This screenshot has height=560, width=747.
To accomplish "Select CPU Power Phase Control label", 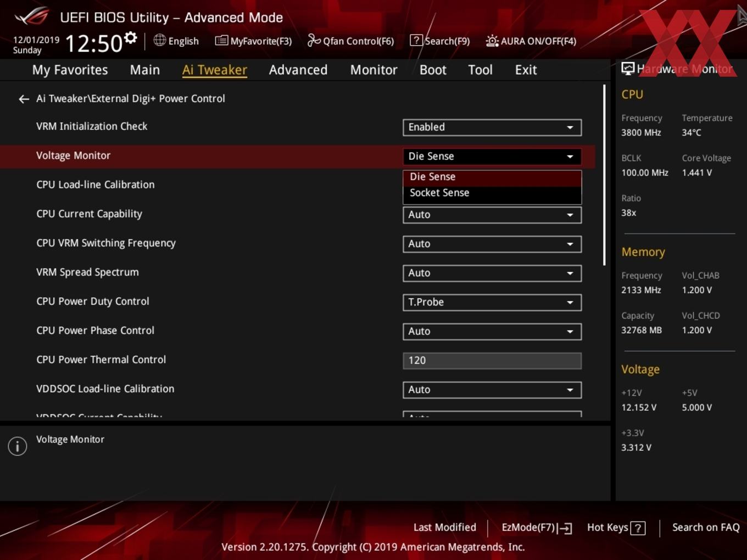I will 96,331.
